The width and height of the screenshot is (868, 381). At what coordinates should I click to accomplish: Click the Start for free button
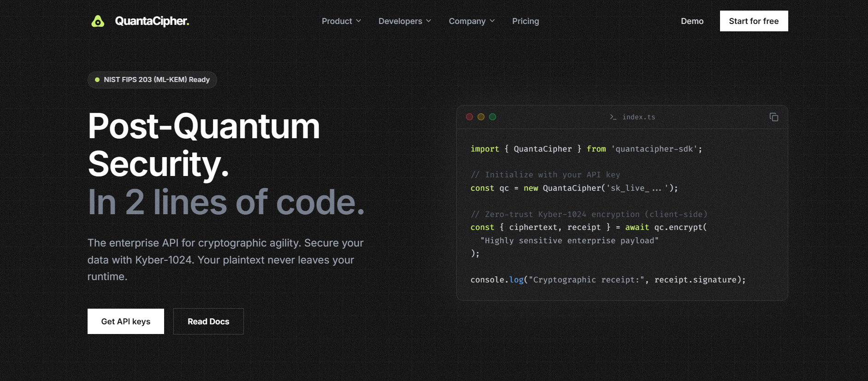(x=754, y=21)
